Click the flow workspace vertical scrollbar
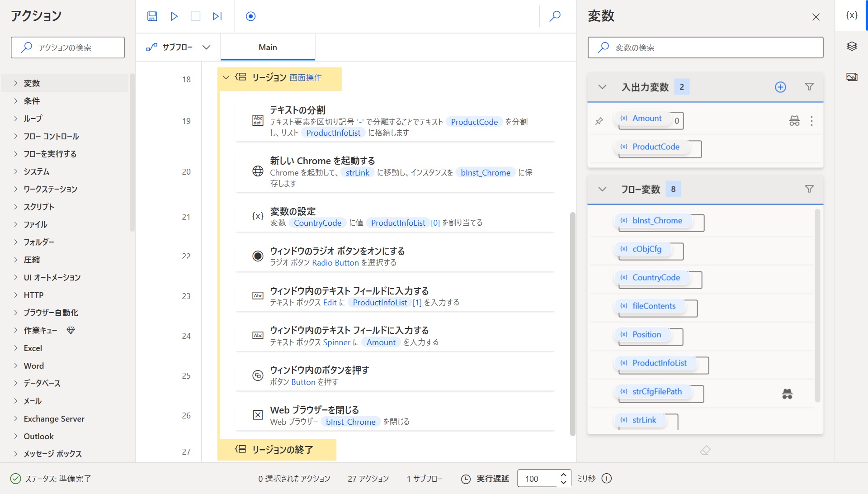Image resolution: width=868 pixels, height=494 pixels. (x=572, y=323)
